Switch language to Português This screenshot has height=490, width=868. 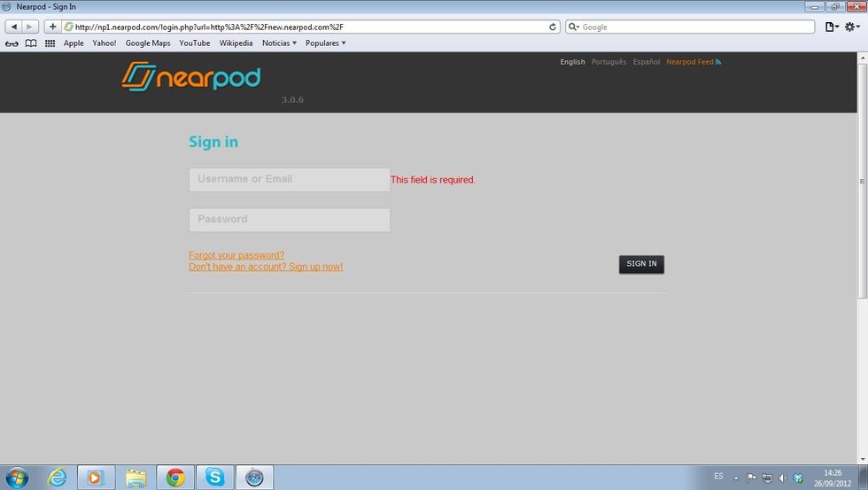tap(609, 62)
